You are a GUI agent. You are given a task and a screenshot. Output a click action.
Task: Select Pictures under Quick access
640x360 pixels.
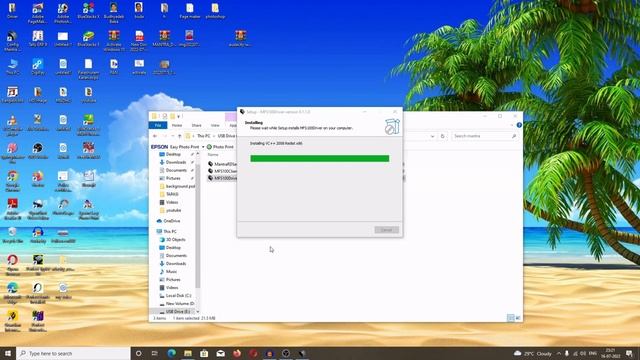[173, 178]
